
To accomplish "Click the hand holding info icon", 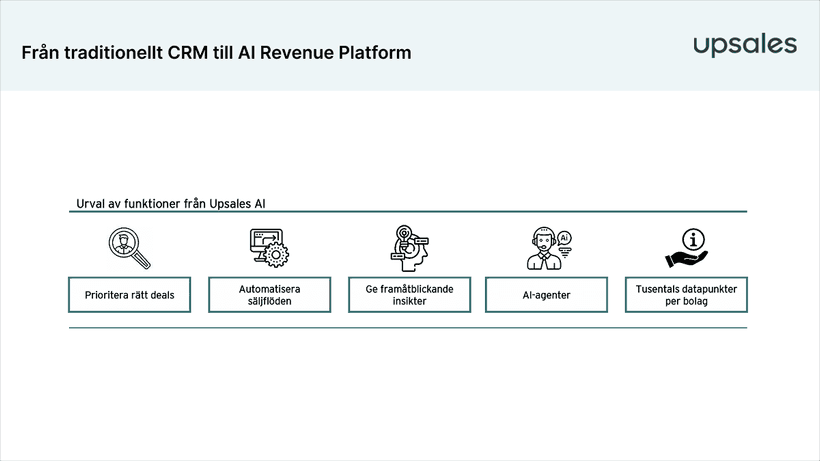I will tap(686, 248).
